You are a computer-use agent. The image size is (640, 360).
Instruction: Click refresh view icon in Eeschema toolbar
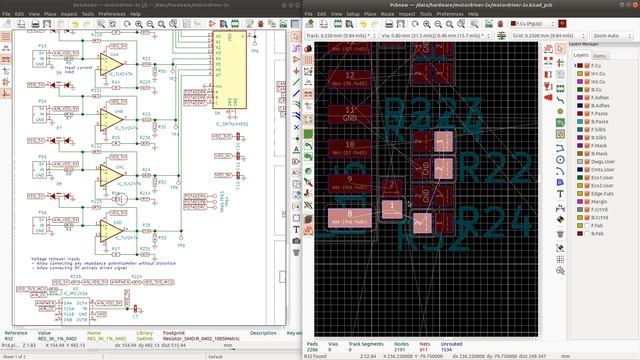[127, 24]
